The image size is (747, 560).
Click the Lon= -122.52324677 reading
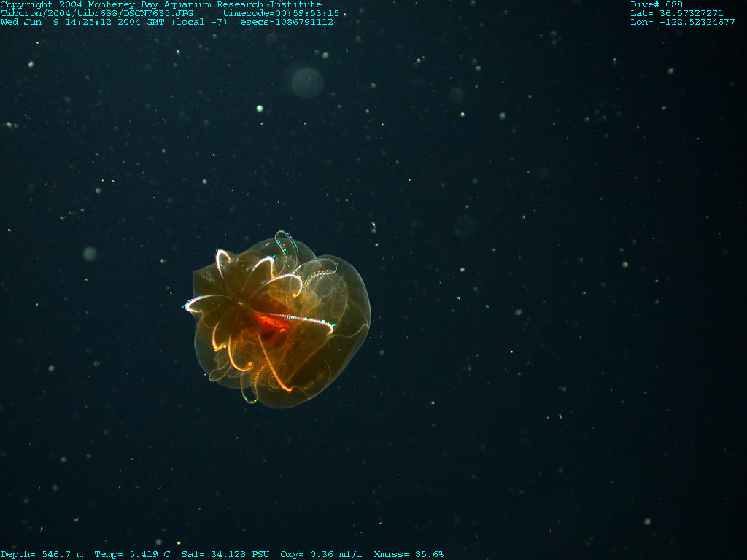point(683,22)
